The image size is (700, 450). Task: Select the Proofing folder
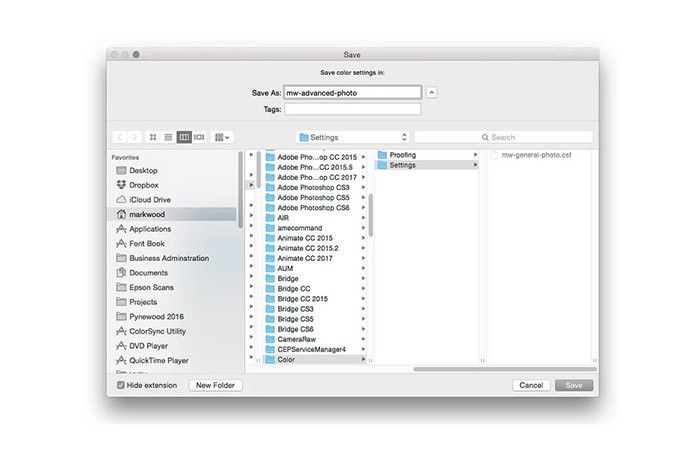427,155
